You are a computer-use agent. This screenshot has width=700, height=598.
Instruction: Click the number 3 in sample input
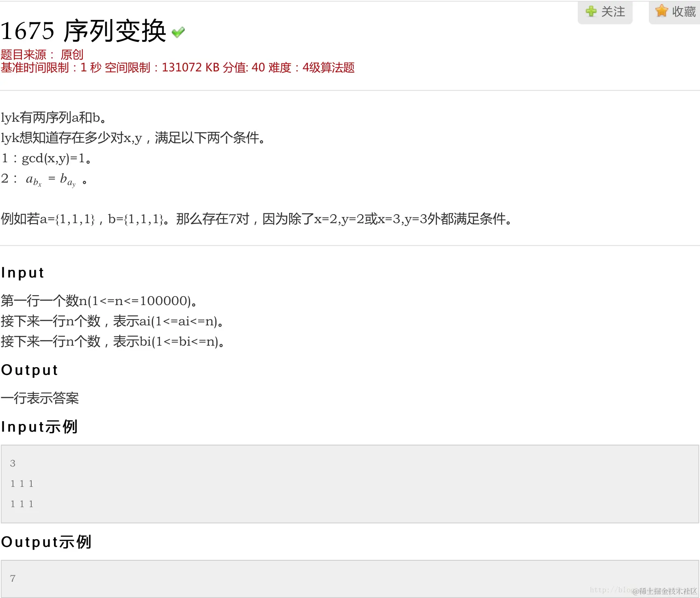[x=13, y=463]
